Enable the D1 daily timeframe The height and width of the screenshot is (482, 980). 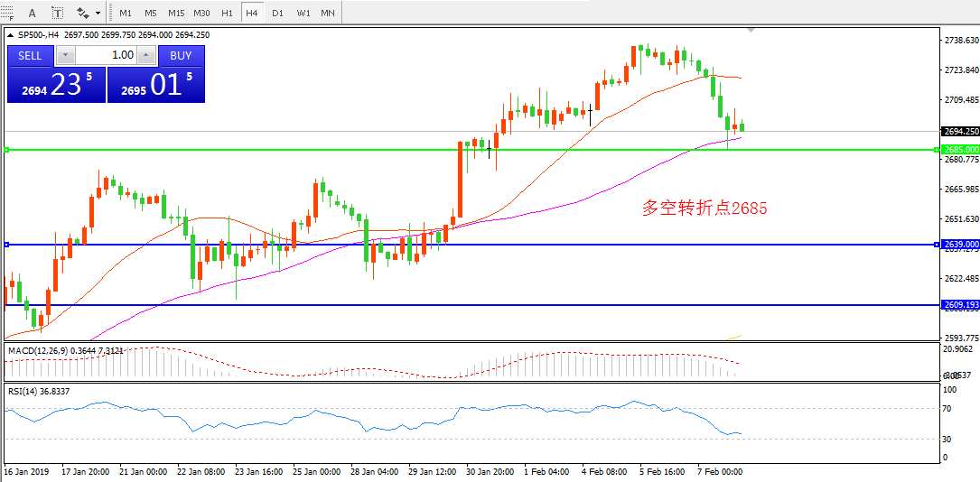(x=277, y=13)
